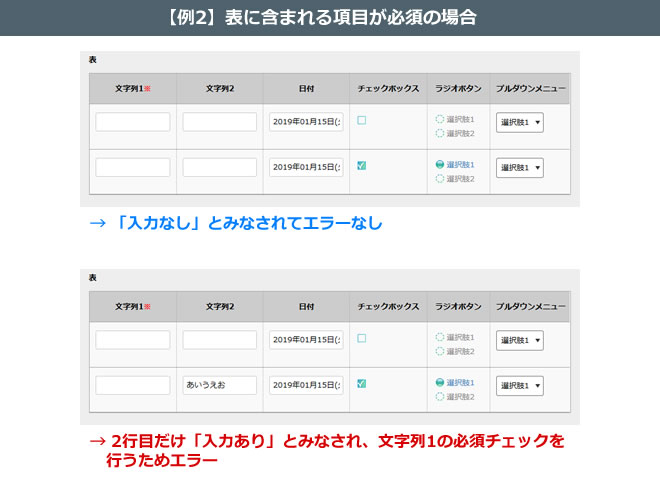This screenshot has height=490, width=660.
Task: Select 選択肢1 radio in upper table's first row
Action: (440, 119)
